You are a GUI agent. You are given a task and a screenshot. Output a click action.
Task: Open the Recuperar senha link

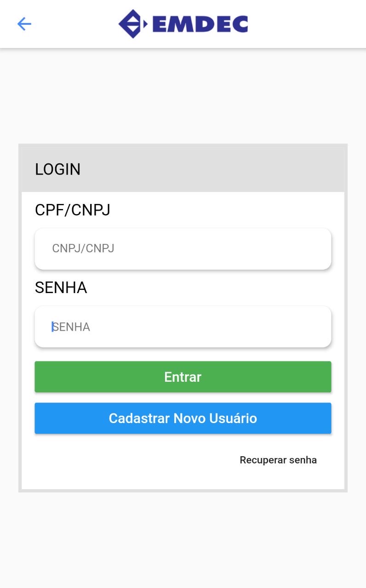pos(278,460)
